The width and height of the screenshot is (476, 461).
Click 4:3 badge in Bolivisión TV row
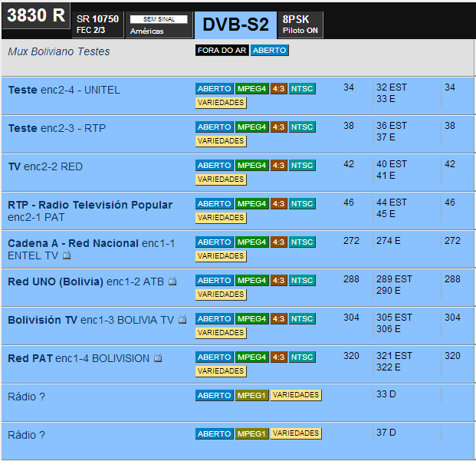(x=279, y=318)
